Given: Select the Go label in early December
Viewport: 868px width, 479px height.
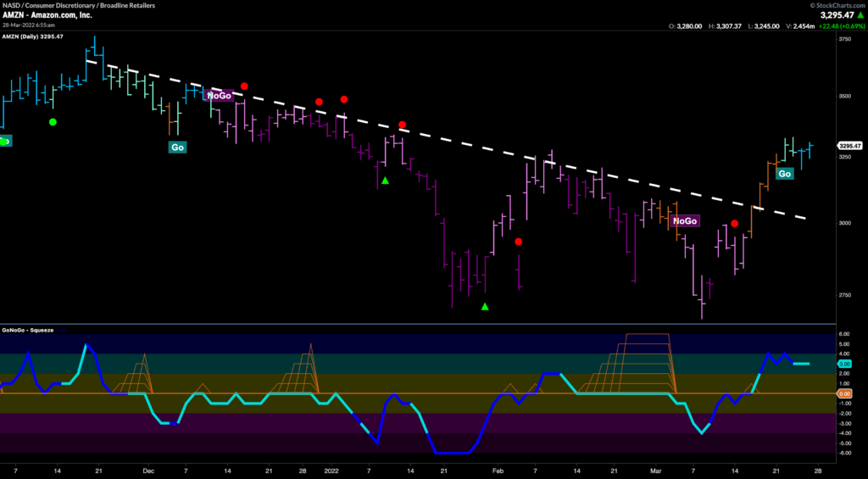Looking at the screenshot, I should 177,147.
